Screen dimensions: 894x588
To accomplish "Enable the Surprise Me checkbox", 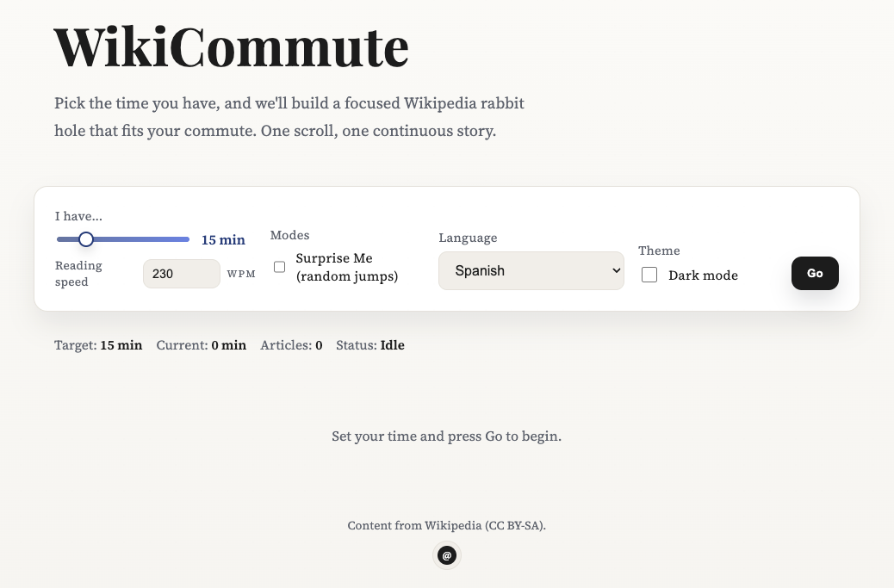I will [x=280, y=267].
